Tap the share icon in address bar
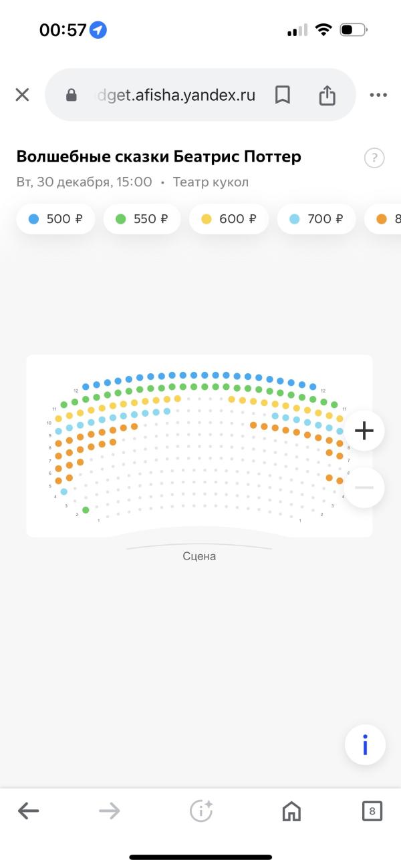The width and height of the screenshot is (401, 868). pyautogui.click(x=327, y=95)
